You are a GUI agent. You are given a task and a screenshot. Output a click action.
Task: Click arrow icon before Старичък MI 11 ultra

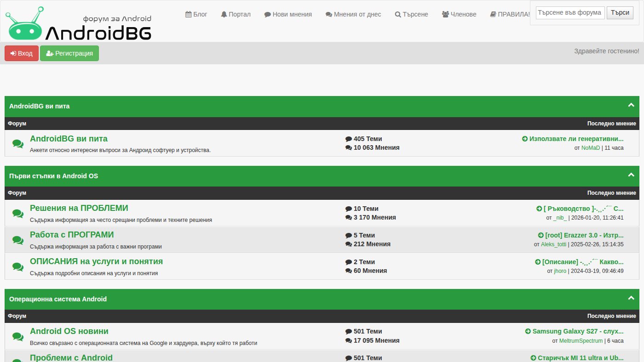click(x=534, y=358)
